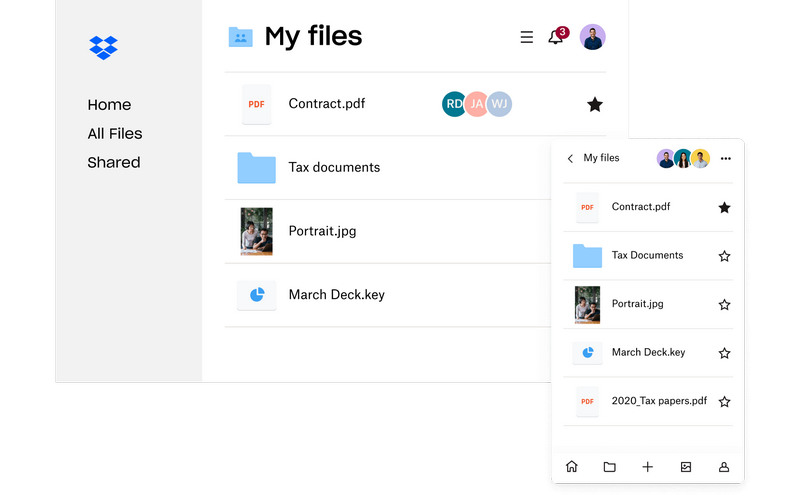Click the RD shared member avatar
Screen dimensions: 800x501
click(x=454, y=104)
